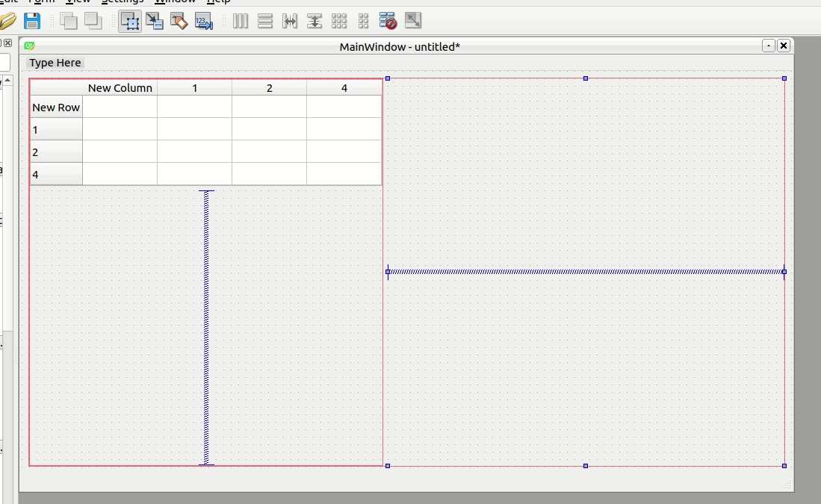Switch to Edit Buddies mode
The image size is (821, 504).
click(x=179, y=22)
